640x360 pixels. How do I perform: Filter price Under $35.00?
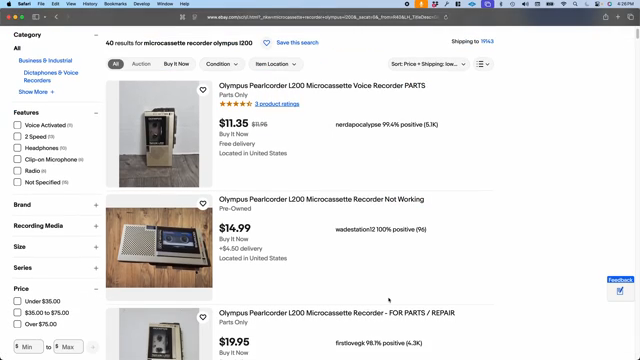pyautogui.click(x=17, y=301)
